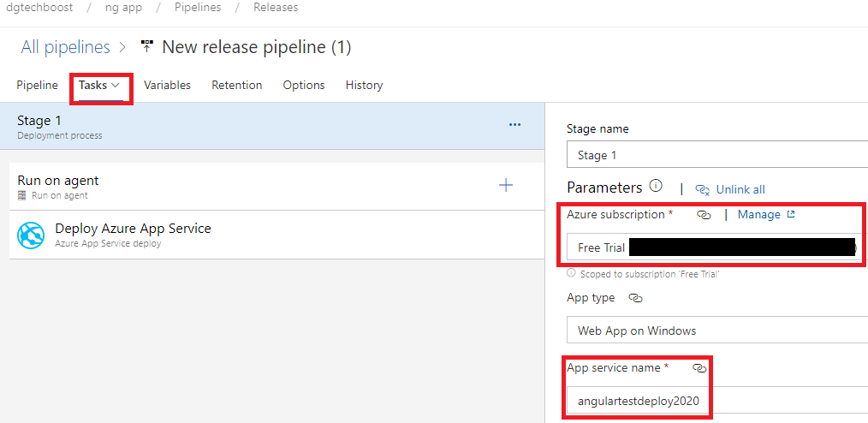Image resolution: width=868 pixels, height=423 pixels.
Task: Go to the History tab
Action: coord(364,85)
